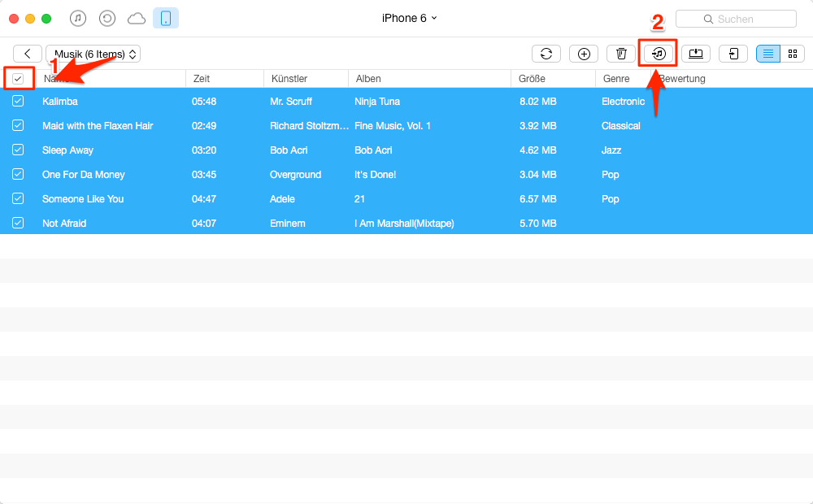
Task: Uncheck Maid with the Flaxen Hair checkbox
Action: coord(18,125)
